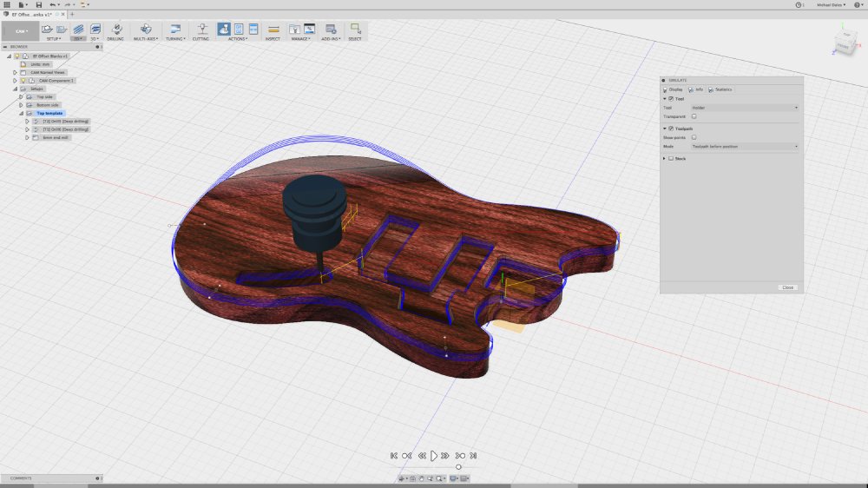Screen dimensions: 868x488
Task: Click the Cutting operation icon
Action: pyautogui.click(x=202, y=29)
